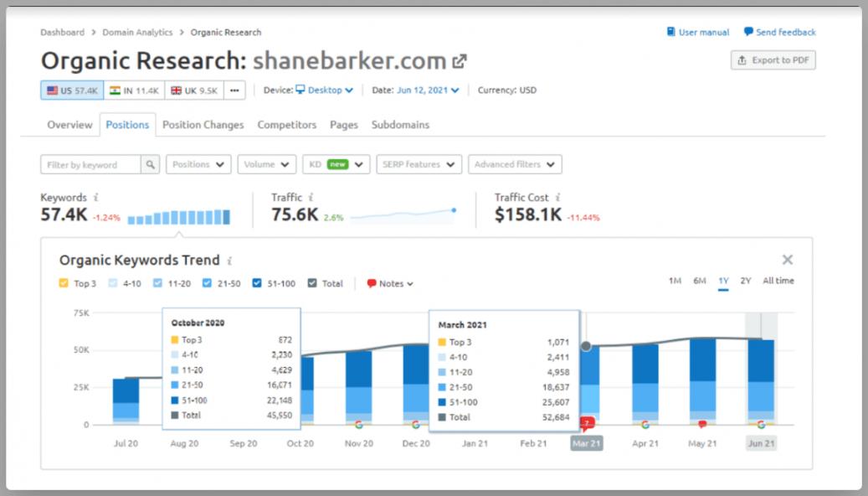This screenshot has height=496, width=868.
Task: Set chart range to All time
Action: point(778,281)
